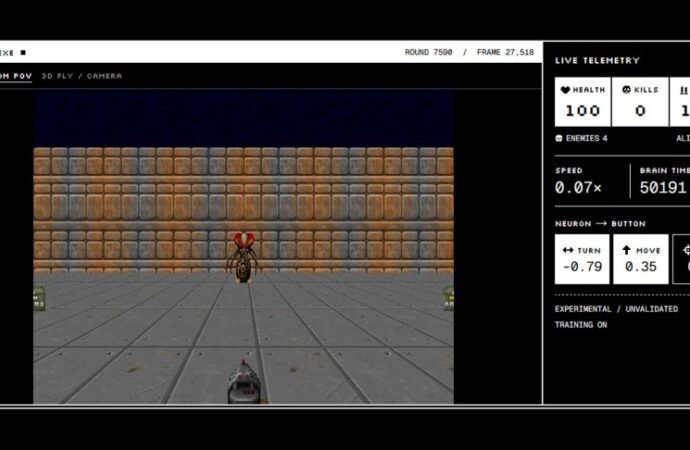Screen dimensions: 690x450
Task: Click the horizontal arrows Turn icon
Action: pyautogui.click(x=568, y=250)
